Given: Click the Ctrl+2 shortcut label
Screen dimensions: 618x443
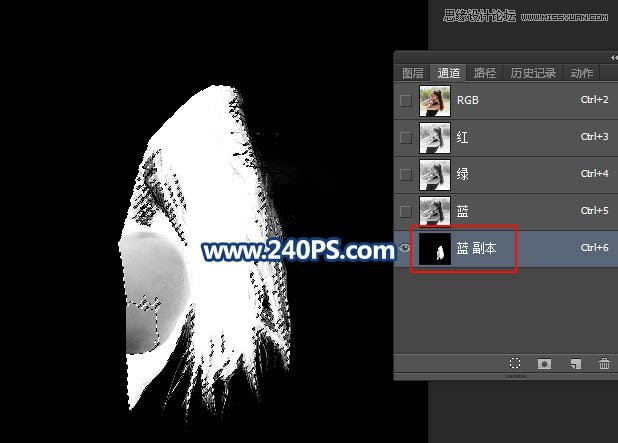Looking at the screenshot, I should (594, 100).
